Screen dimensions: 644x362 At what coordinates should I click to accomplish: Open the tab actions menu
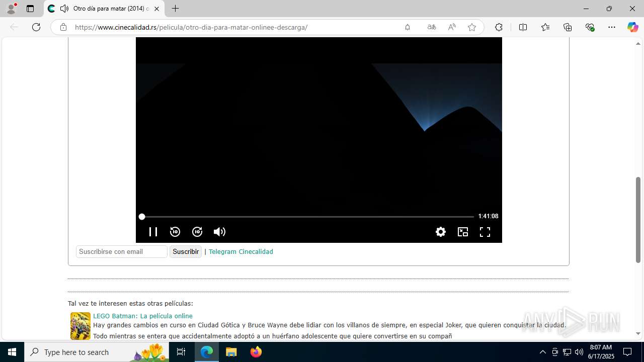(x=30, y=9)
